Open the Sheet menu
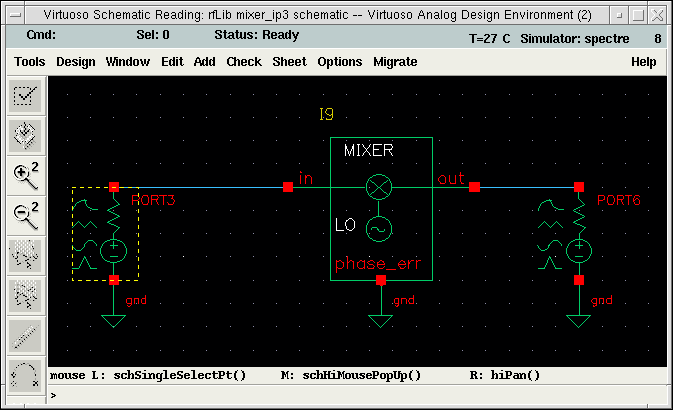Viewport: 673px width, 410px height. [x=290, y=62]
